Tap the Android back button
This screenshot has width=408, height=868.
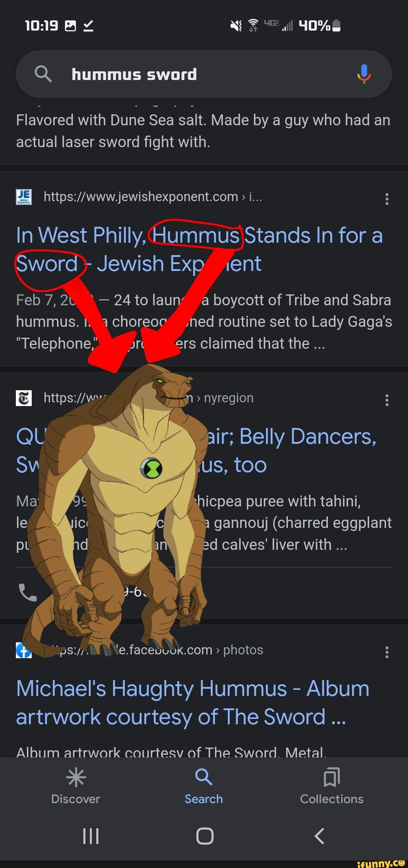tap(319, 836)
